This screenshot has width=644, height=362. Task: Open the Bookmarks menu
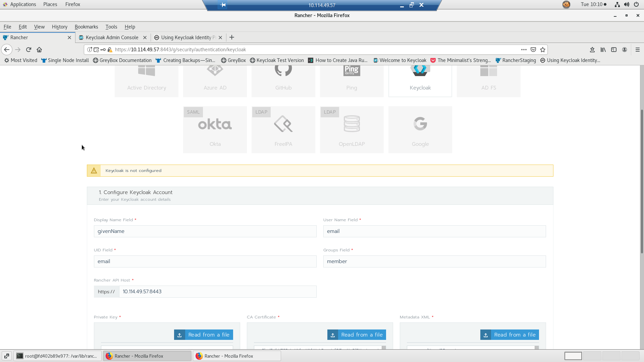(x=86, y=27)
